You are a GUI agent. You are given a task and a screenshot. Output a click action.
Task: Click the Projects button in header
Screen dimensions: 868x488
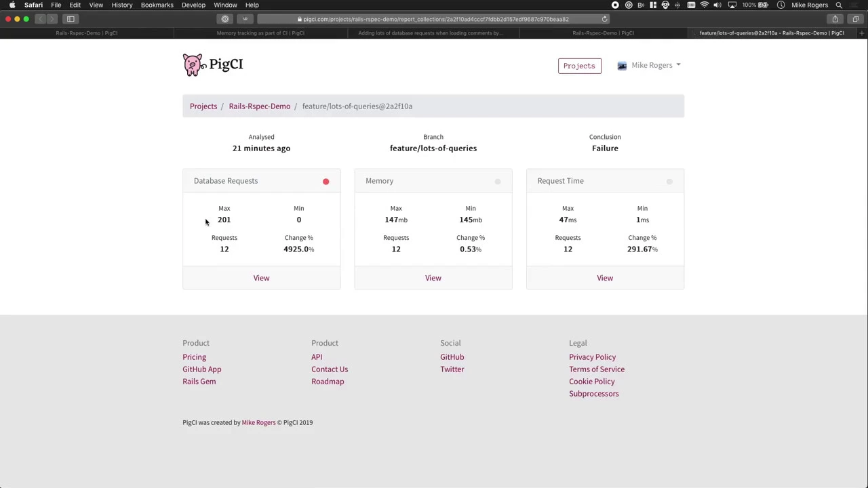579,66
